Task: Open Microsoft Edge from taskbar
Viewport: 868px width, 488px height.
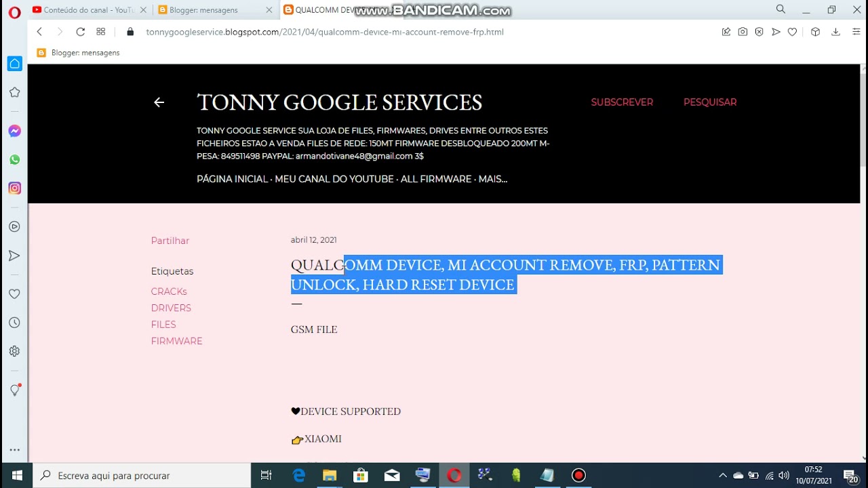Action: (298, 475)
